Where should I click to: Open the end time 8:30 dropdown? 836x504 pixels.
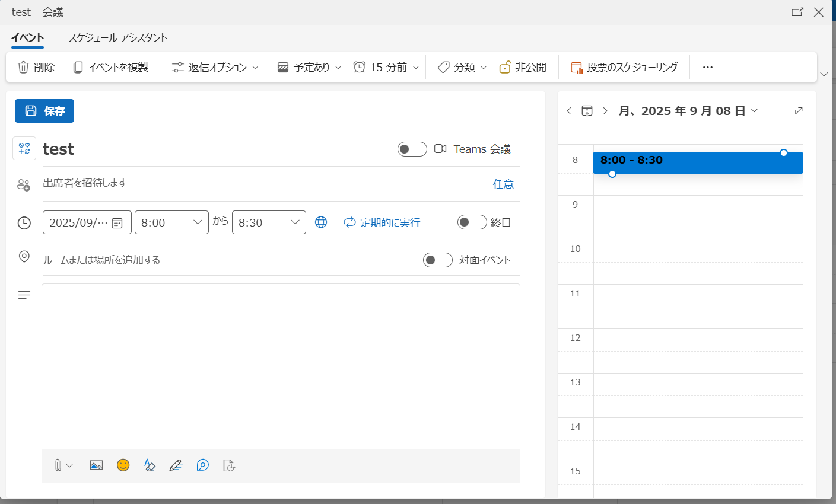(x=269, y=222)
